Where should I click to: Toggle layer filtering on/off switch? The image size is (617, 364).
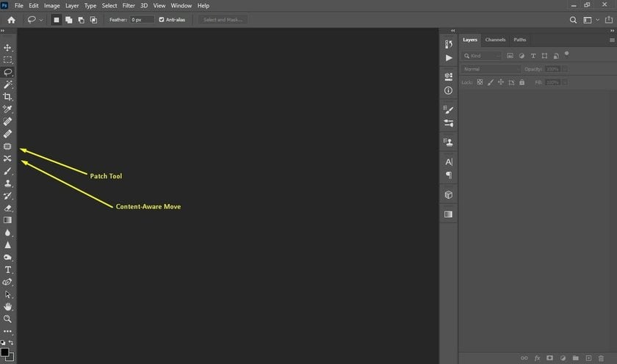click(566, 54)
